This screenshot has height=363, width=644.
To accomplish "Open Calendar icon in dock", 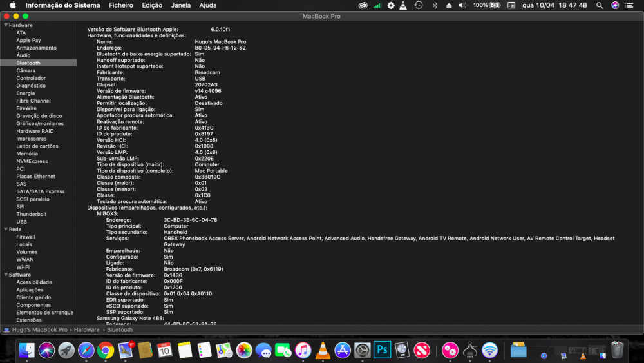I will click(165, 350).
